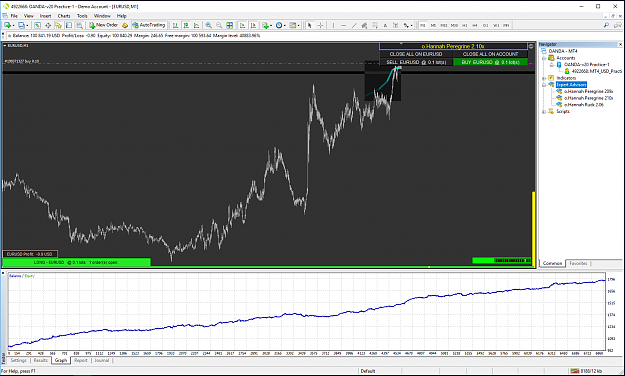Select the M5 timeframe
This screenshot has width=625, height=376.
click(x=433, y=25)
